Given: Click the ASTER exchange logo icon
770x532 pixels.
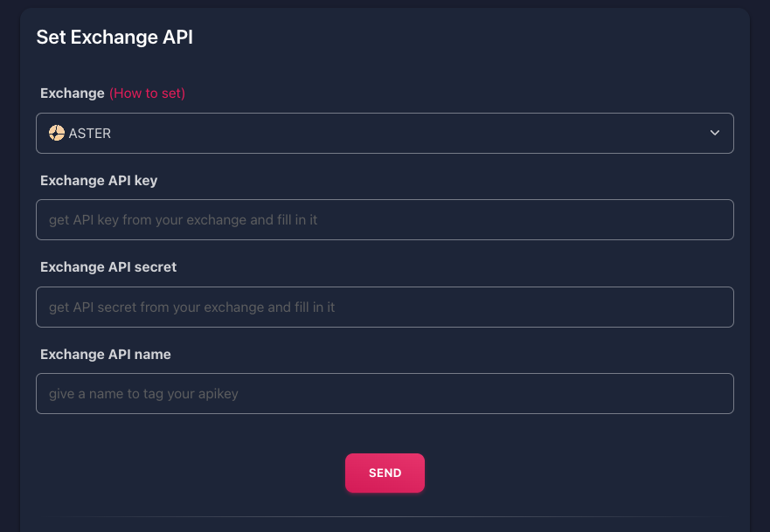Looking at the screenshot, I should [x=57, y=134].
